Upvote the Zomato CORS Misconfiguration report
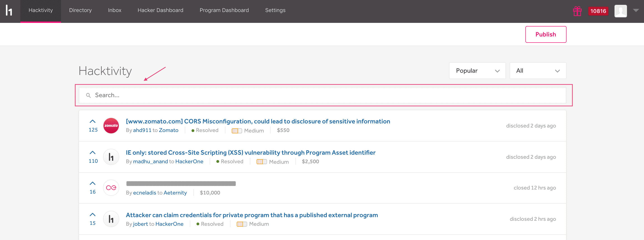This screenshot has height=240, width=644. 92,122
